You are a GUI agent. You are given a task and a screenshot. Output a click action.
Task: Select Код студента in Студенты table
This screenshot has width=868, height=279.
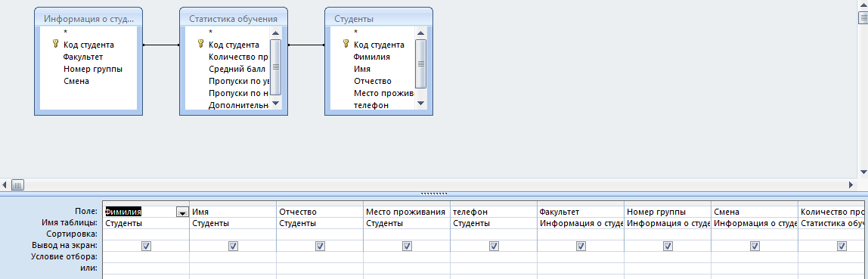[x=379, y=45]
